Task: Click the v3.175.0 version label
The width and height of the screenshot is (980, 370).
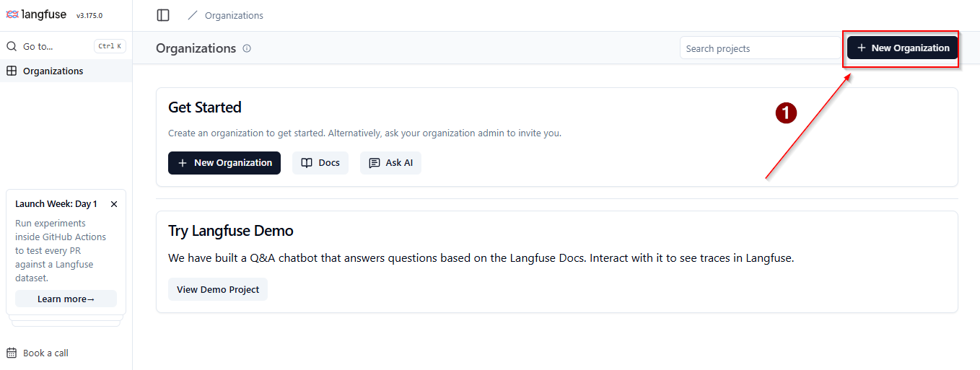Action: [x=89, y=15]
